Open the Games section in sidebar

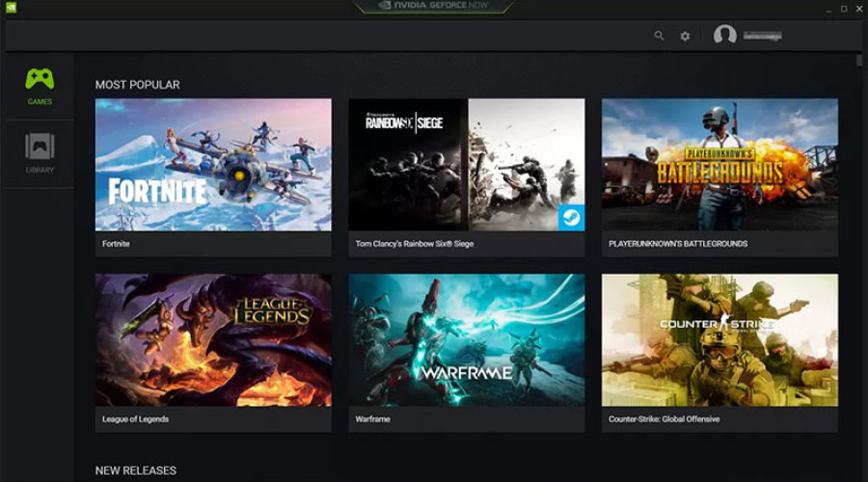[40, 87]
